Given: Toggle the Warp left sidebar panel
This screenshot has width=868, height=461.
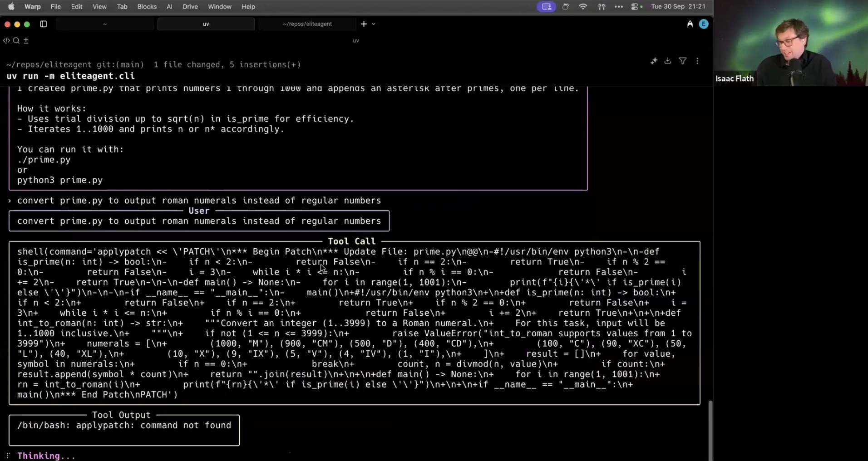Looking at the screenshot, I should (x=44, y=24).
